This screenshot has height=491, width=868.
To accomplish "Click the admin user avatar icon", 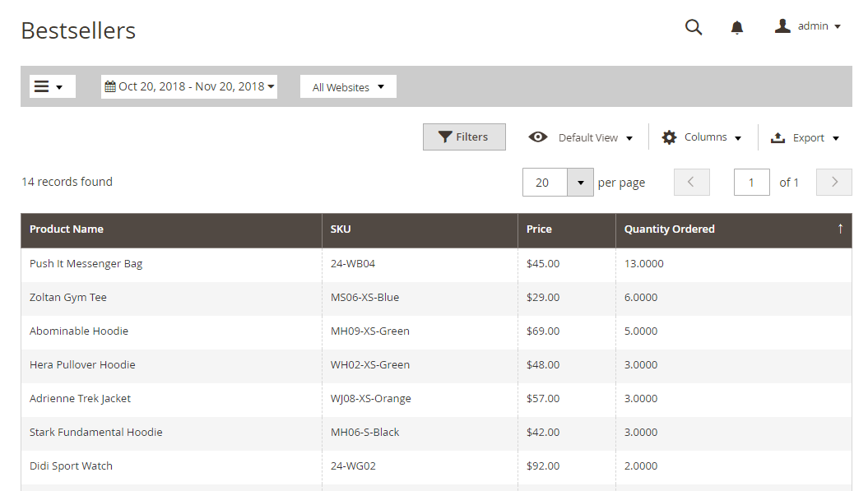I will (x=782, y=26).
